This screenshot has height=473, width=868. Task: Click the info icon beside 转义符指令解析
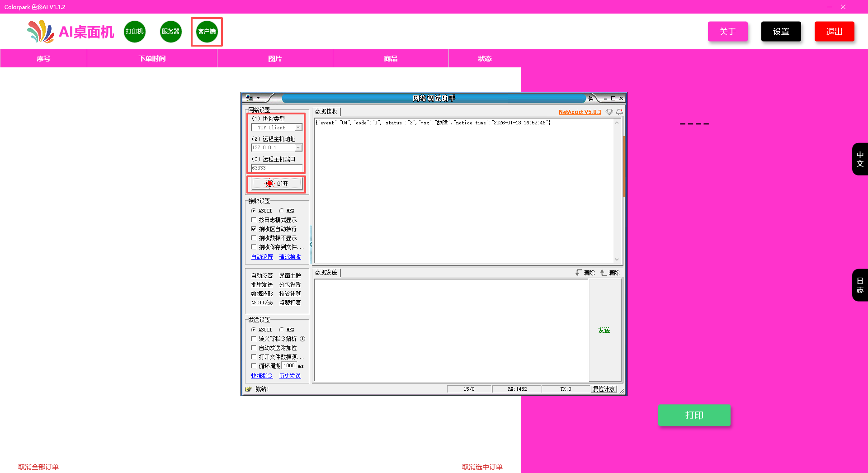(x=302, y=339)
